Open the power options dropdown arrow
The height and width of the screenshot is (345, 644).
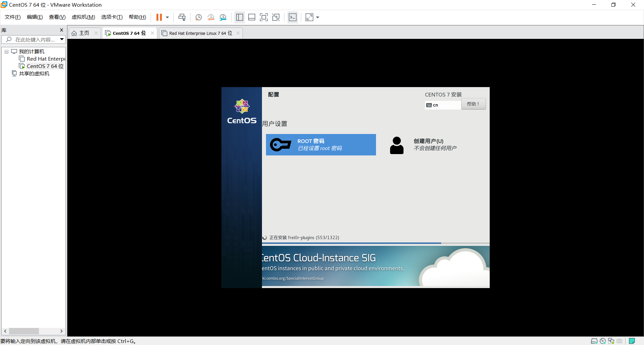(x=167, y=17)
